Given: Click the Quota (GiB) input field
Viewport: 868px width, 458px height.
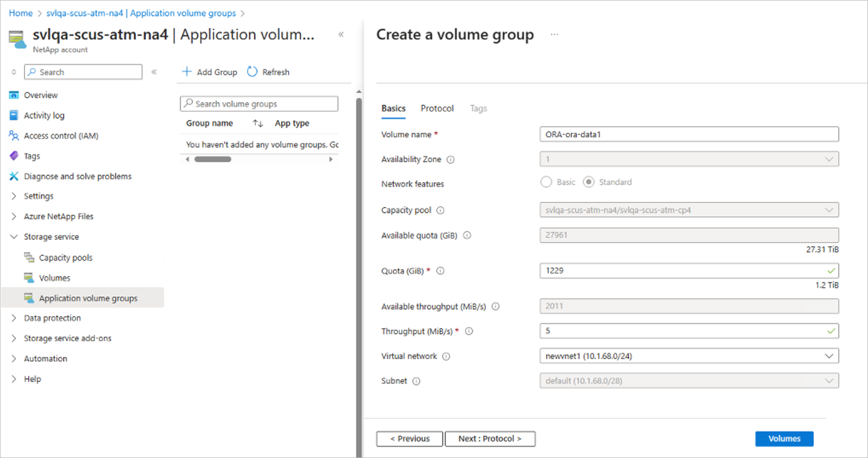Looking at the screenshot, I should (689, 271).
